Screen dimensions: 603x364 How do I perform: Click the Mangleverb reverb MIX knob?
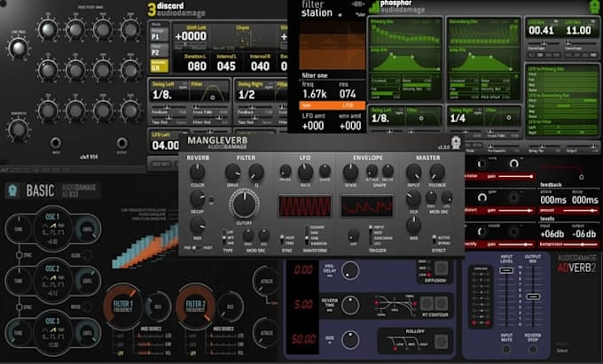pos(197,225)
